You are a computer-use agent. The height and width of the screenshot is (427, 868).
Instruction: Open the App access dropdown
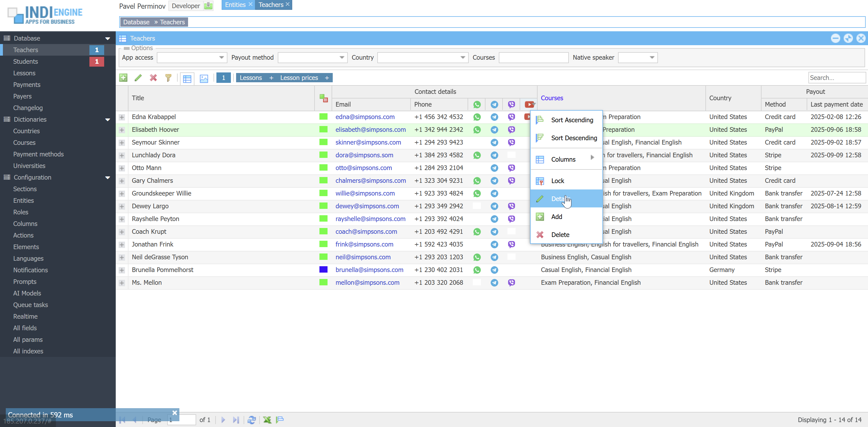pyautogui.click(x=221, y=58)
